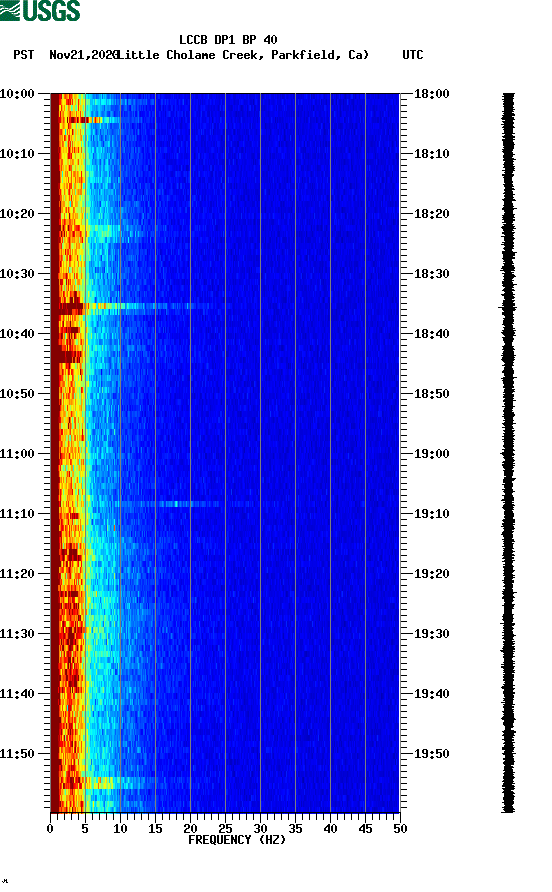Click the '10:30' PST time label

[x=17, y=274]
